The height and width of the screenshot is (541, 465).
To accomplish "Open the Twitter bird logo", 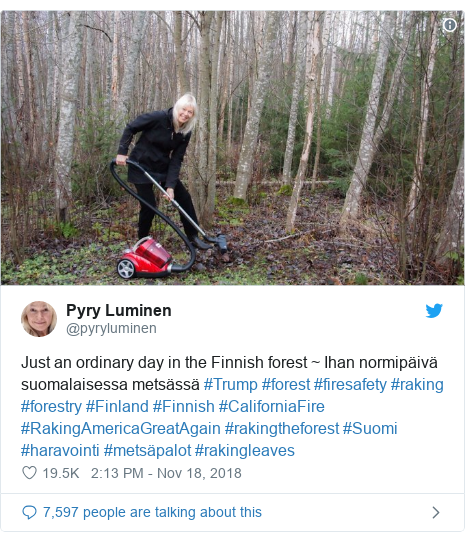I will tap(434, 311).
